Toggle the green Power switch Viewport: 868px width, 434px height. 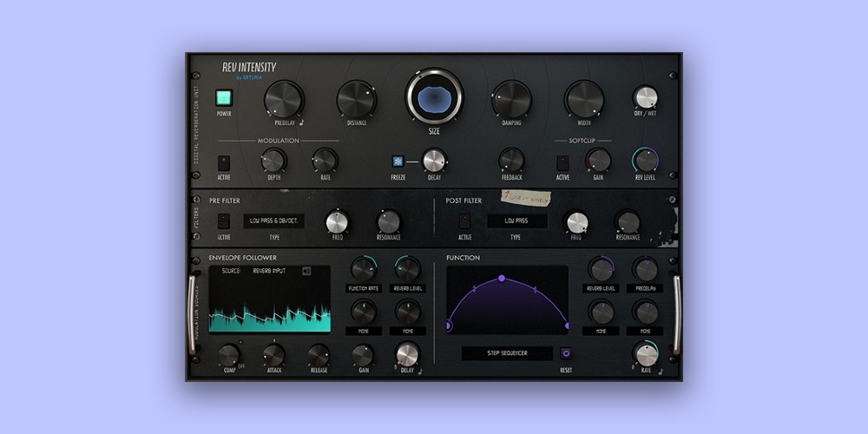coord(224,98)
